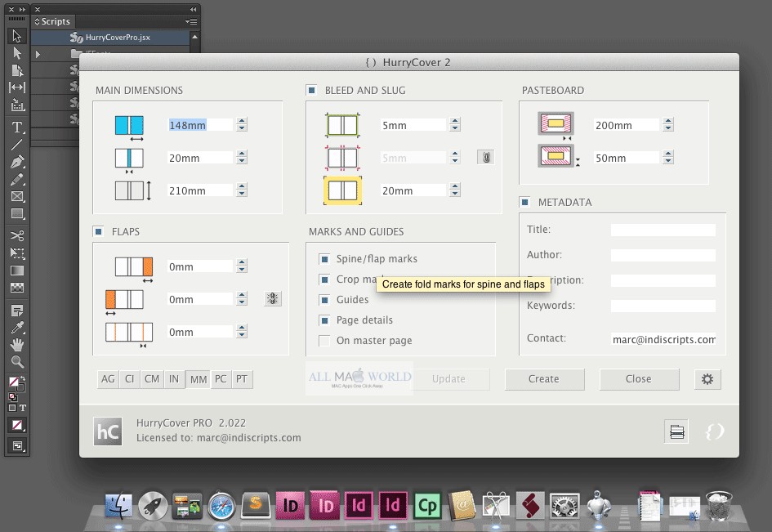
Task: Select the Type tool
Action: click(16, 127)
